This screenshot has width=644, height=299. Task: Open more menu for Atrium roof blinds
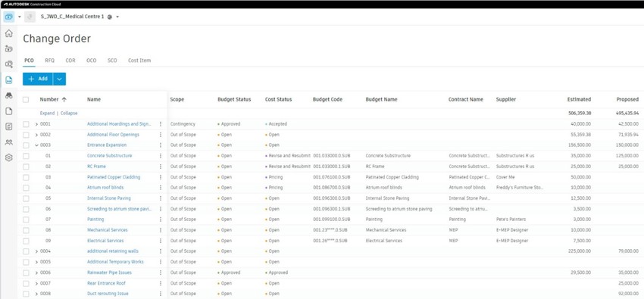[x=161, y=188]
